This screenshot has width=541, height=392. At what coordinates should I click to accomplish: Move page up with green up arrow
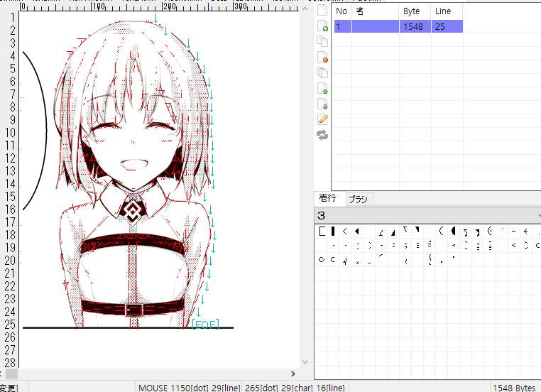[x=322, y=88]
